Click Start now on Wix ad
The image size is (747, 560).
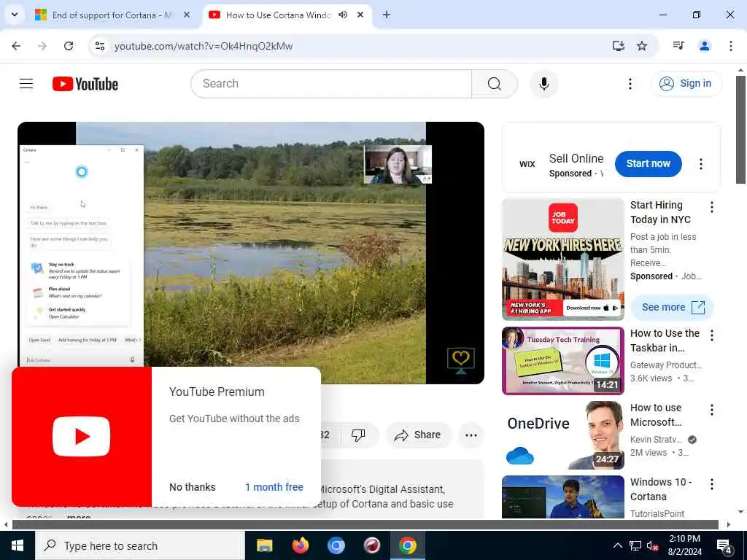pos(648,163)
